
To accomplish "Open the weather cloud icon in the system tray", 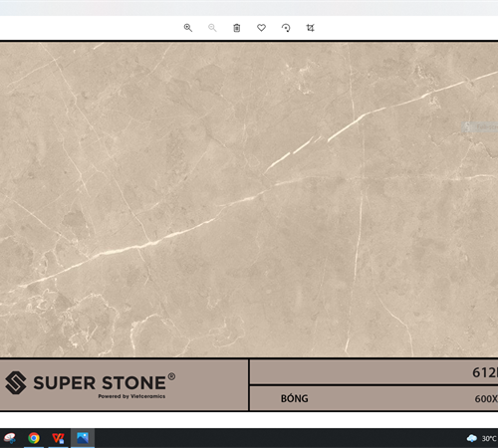I will (x=472, y=438).
